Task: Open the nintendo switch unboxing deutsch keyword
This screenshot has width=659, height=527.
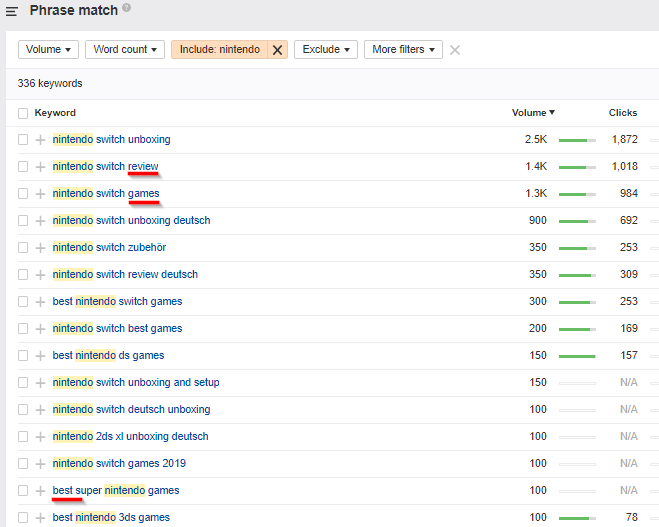Action: pyautogui.click(x=131, y=221)
